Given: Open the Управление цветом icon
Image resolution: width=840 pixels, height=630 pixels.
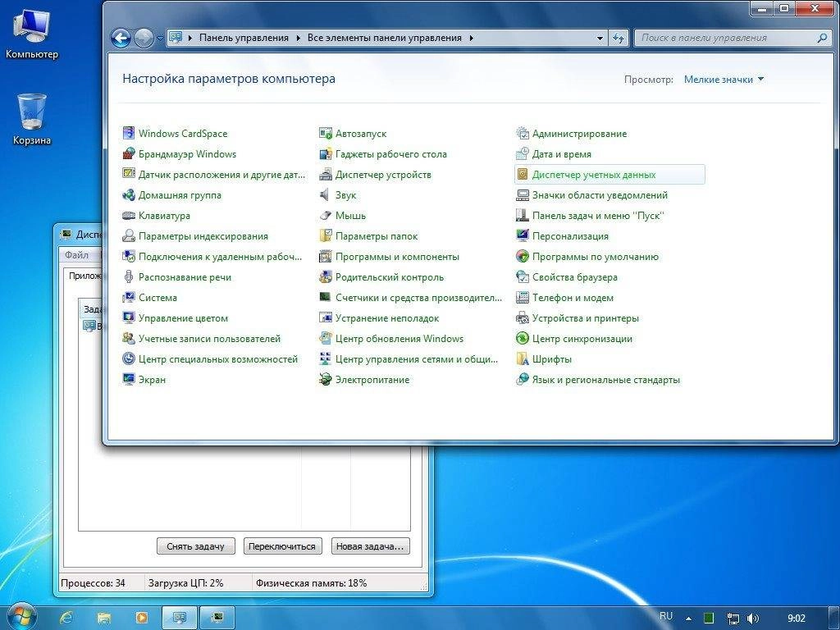Looking at the screenshot, I should (x=129, y=317).
